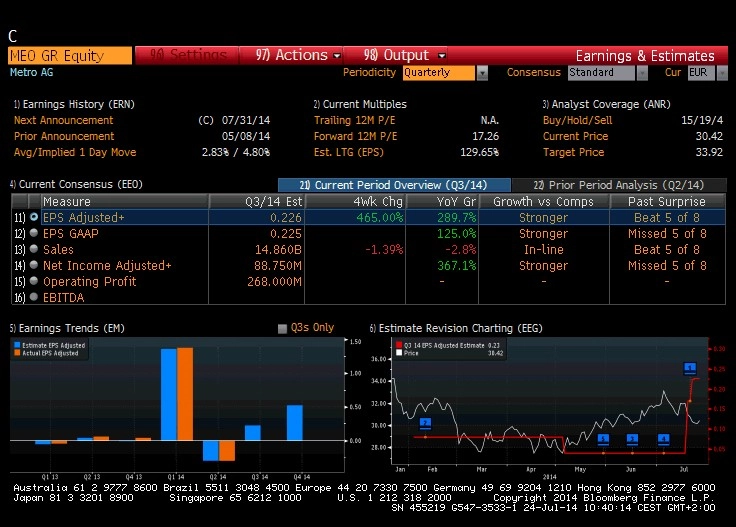The height and width of the screenshot is (527, 736).
Task: Click the blue revision marker near July peak
Action: (690, 368)
